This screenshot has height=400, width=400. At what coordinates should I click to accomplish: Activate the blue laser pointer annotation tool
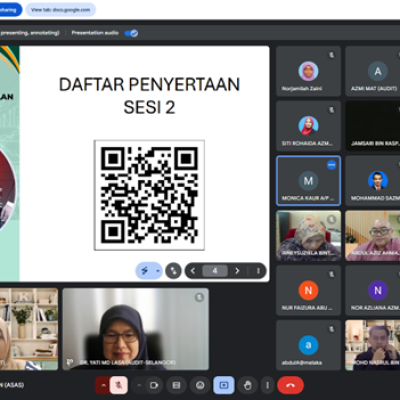pos(145,271)
